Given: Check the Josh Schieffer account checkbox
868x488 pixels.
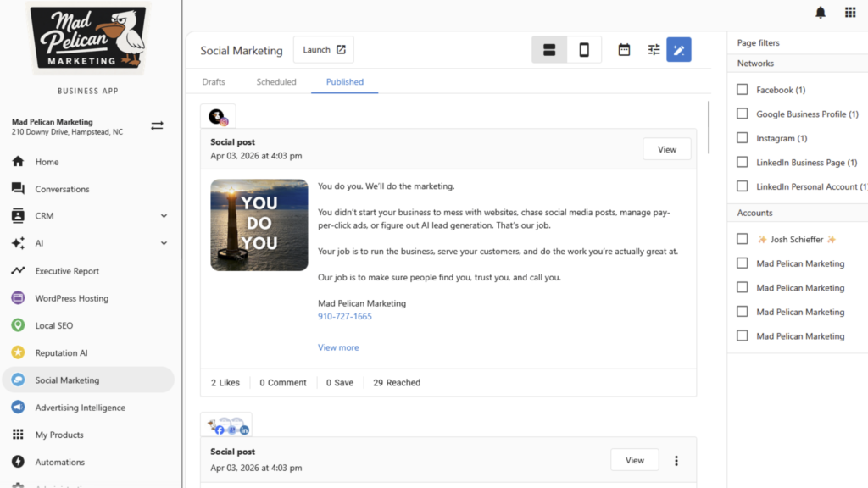Looking at the screenshot, I should [742, 239].
